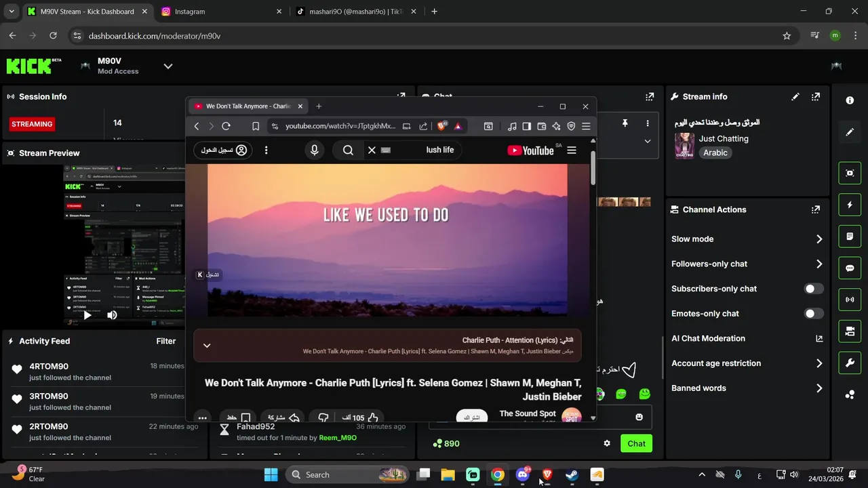Open the M90V channel switcher dropdown
This screenshot has height=488, width=868.
168,66
